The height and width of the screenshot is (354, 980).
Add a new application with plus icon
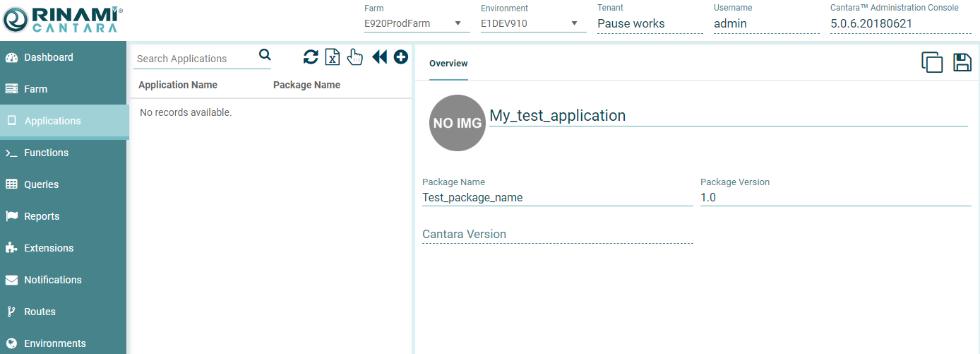tap(401, 57)
